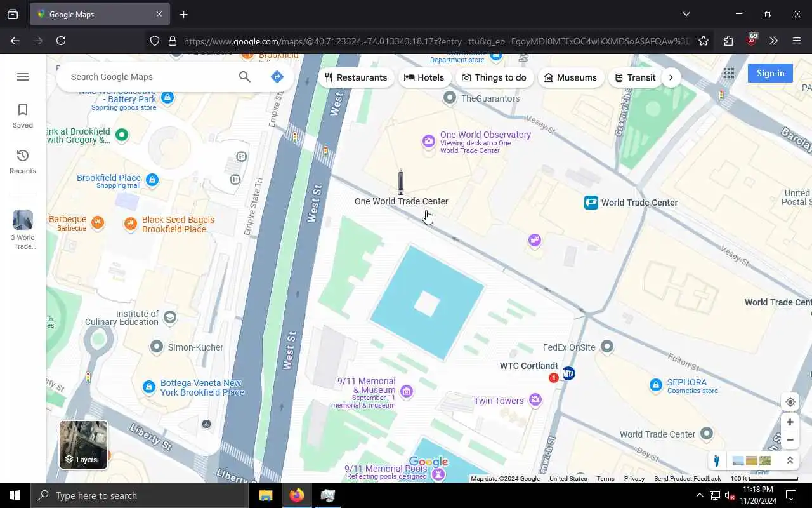
Task: Filter map by Hotels chip
Action: point(424,77)
